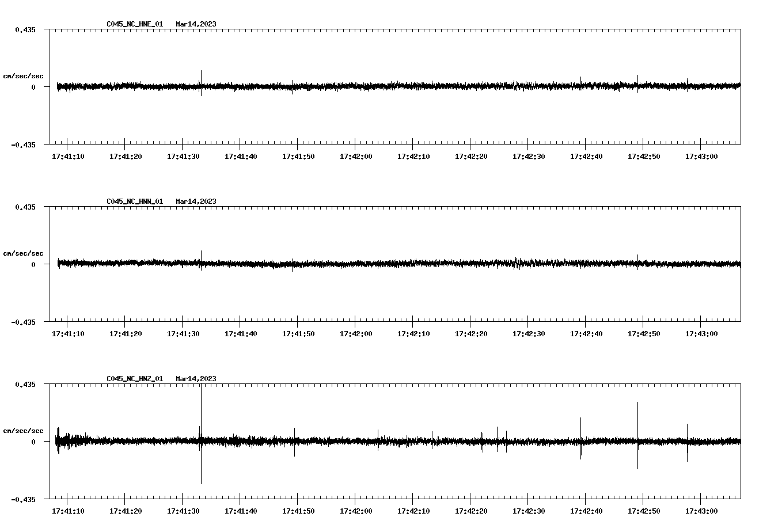Click the cm/sec/sec axis label of the top plot
782x532 pixels.
(24, 75)
